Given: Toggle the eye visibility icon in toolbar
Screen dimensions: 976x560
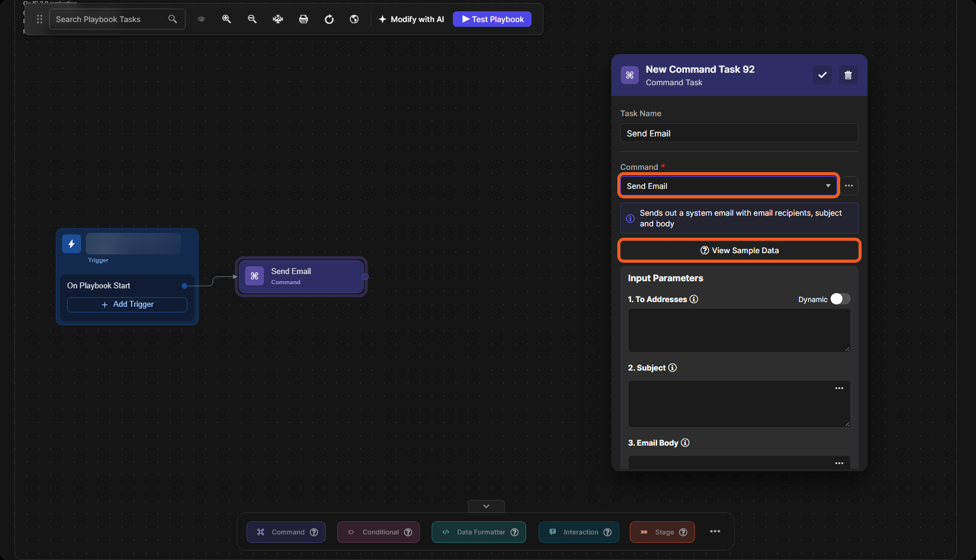Looking at the screenshot, I should pos(201,19).
